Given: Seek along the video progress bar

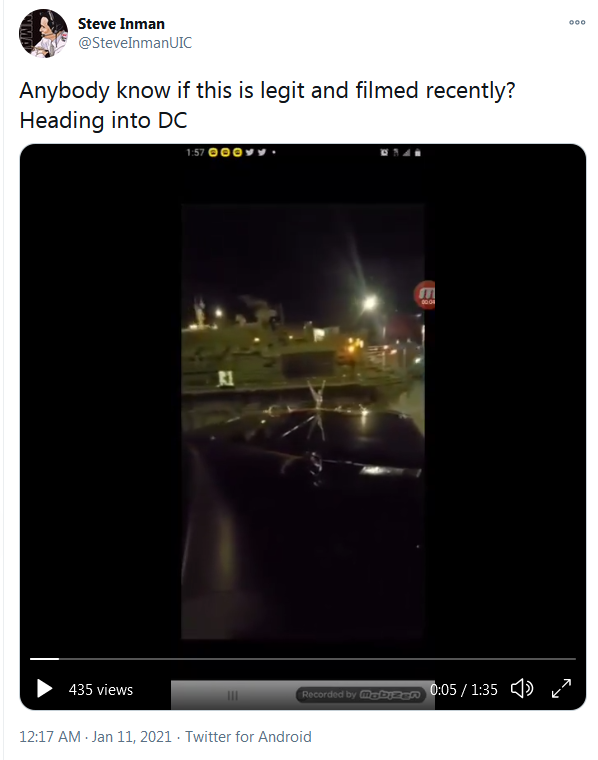Looking at the screenshot, I should coord(303,659).
